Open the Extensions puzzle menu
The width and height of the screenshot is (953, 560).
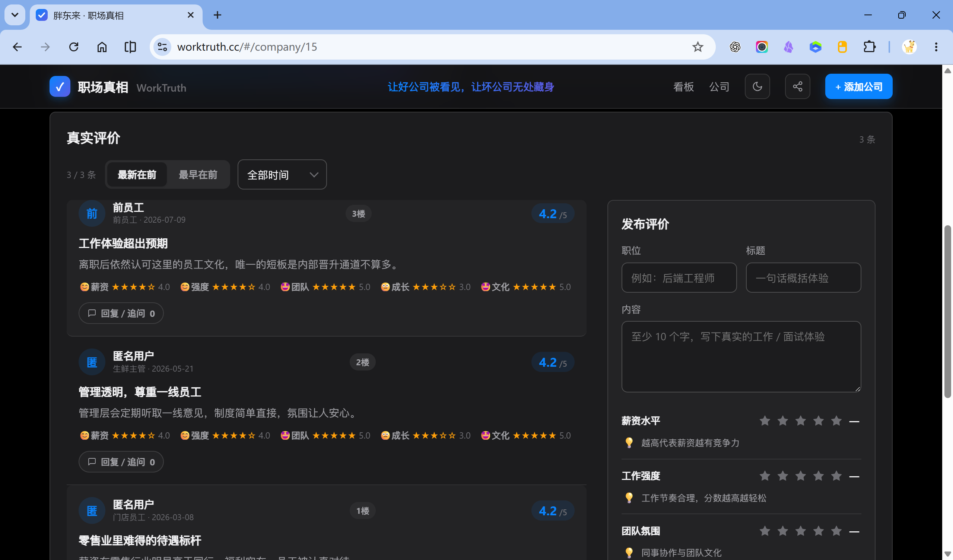(870, 47)
